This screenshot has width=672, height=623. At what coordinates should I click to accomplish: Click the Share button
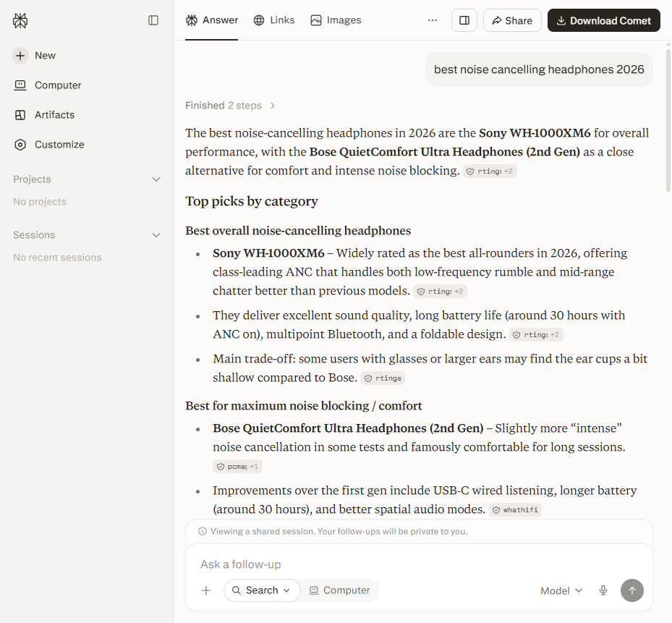pyautogui.click(x=512, y=20)
